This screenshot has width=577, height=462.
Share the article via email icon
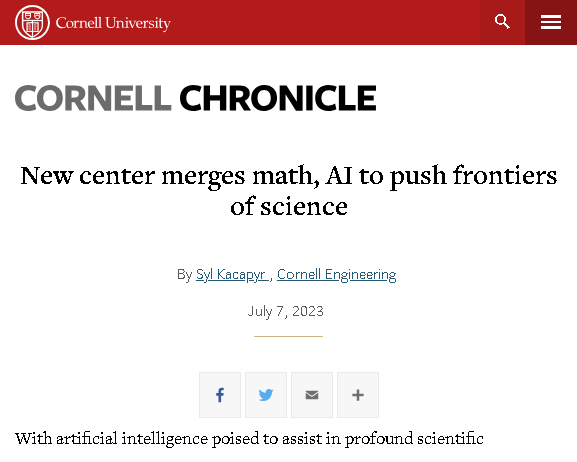pyautogui.click(x=312, y=395)
